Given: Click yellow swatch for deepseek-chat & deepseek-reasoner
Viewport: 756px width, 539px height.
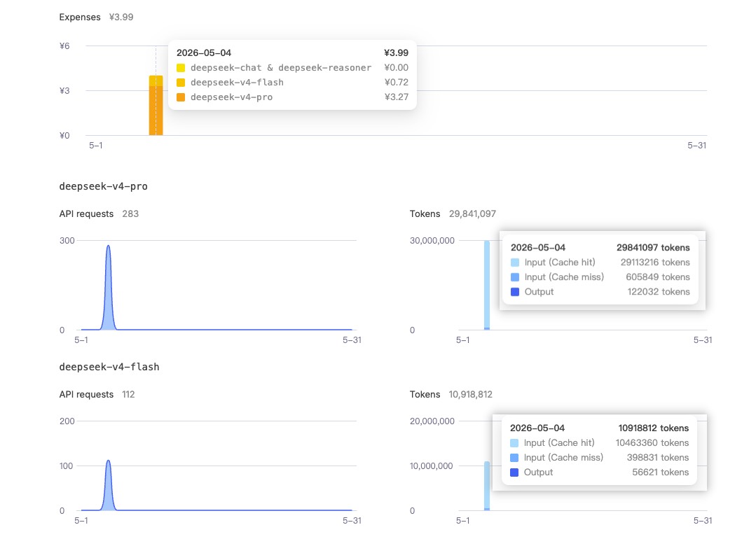Looking at the screenshot, I should click(x=181, y=68).
